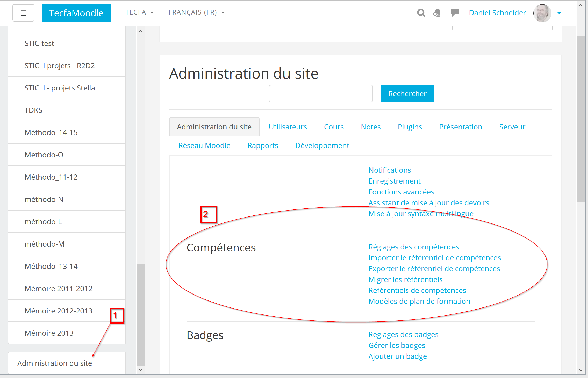Open the Méthodo_14-15 course
Screen dimensions: 588x378
point(67,132)
